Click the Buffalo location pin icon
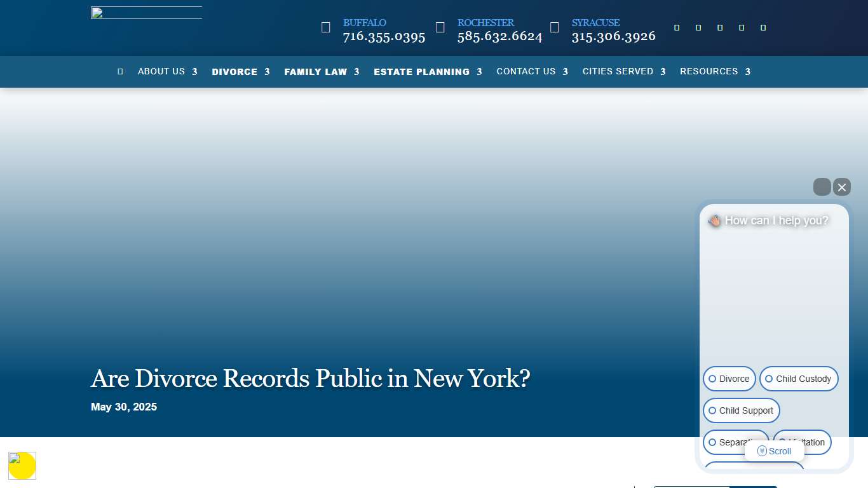Viewport: 868px width, 488px height. pos(326,27)
